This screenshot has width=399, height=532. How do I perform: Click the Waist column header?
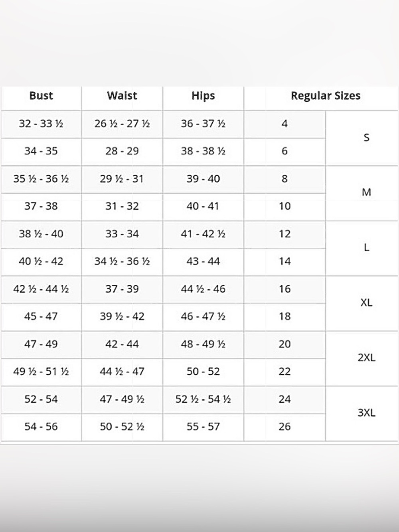coord(122,96)
